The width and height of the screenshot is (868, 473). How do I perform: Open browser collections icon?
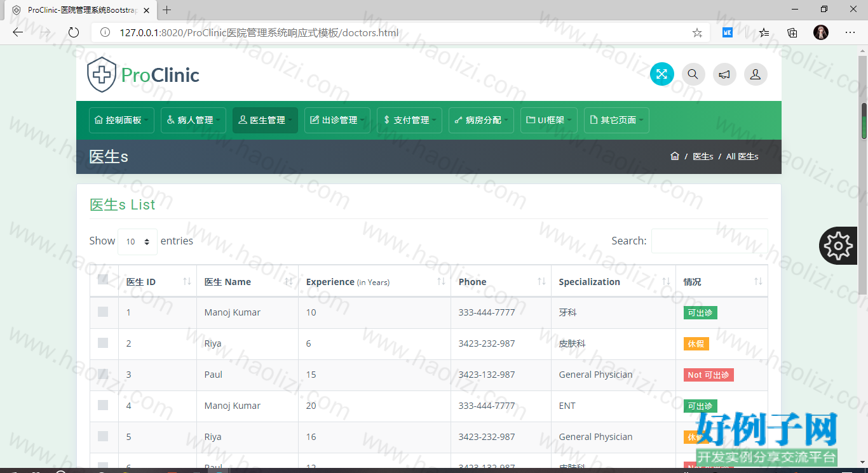pyautogui.click(x=792, y=32)
